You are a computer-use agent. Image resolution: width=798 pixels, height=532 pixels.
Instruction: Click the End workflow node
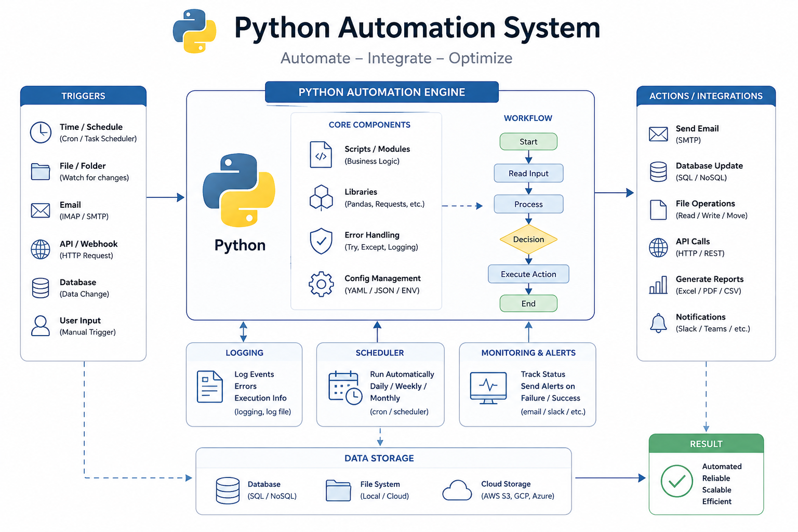coord(528,303)
